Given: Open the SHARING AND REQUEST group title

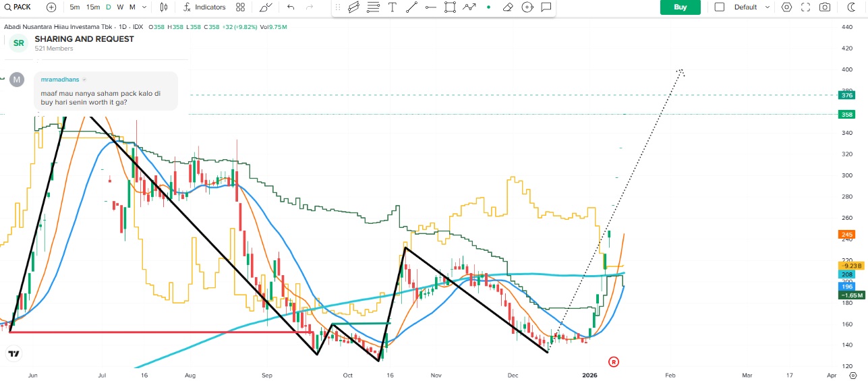Looking at the screenshot, I should 84,39.
